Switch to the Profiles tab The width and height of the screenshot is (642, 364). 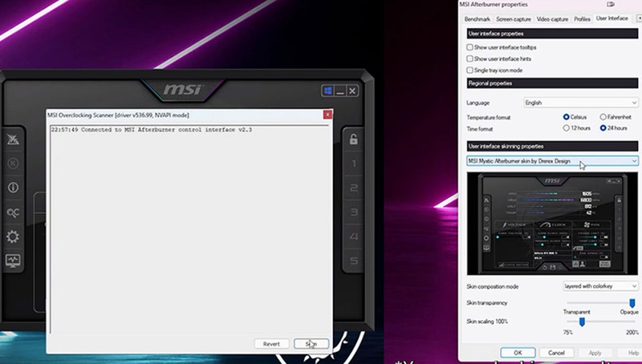click(x=582, y=19)
